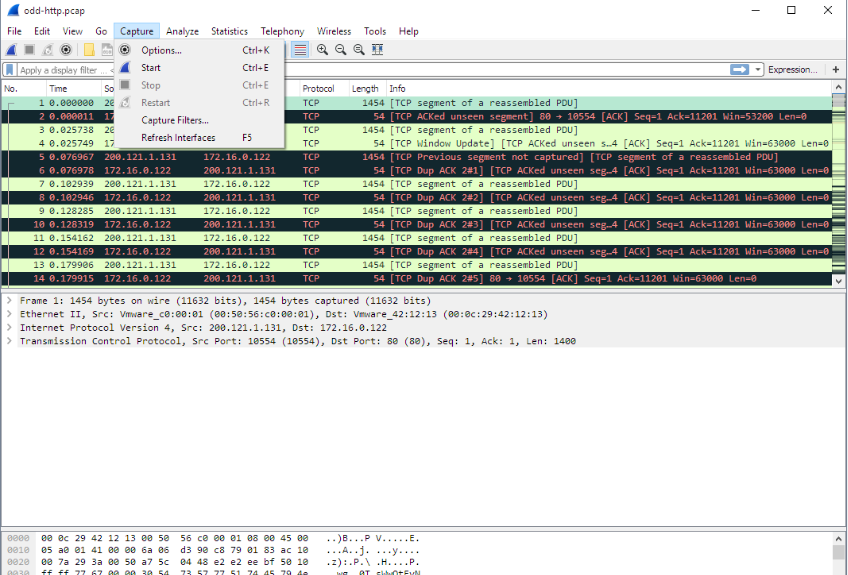Expand the Frame 1 details row
848x575 pixels.
click(x=9, y=300)
